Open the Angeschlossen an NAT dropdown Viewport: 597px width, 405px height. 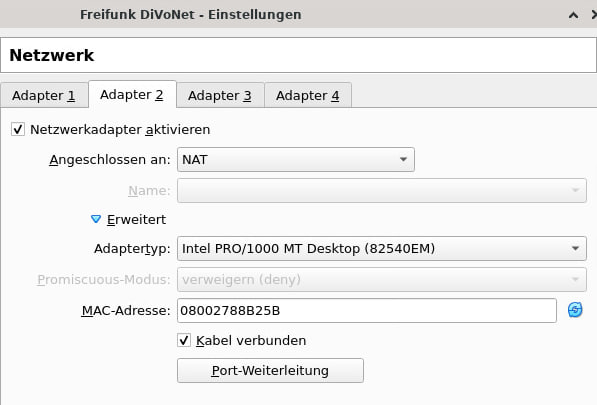tap(296, 159)
